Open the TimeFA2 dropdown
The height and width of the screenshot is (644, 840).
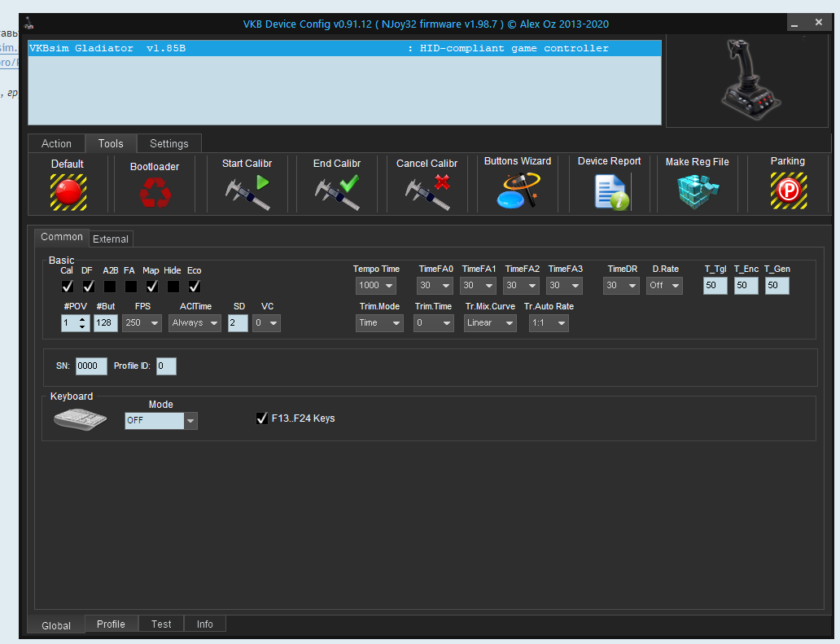point(521,286)
